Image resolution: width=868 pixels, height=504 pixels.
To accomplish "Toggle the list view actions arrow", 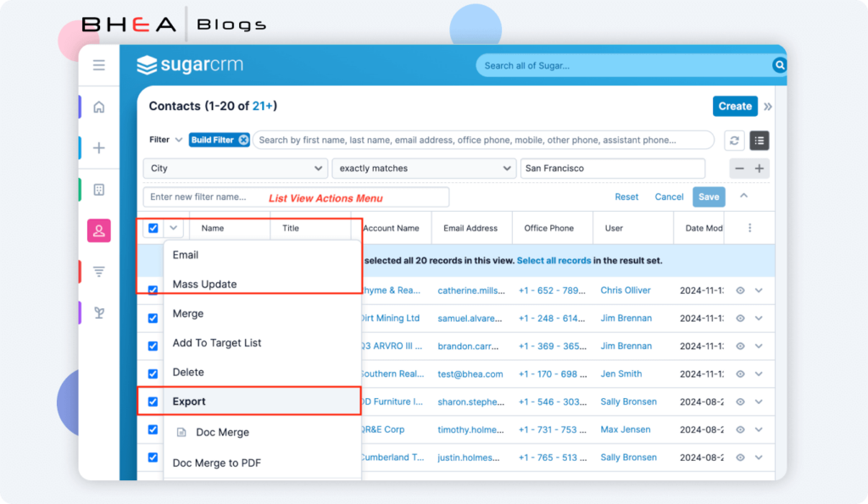I will (173, 228).
